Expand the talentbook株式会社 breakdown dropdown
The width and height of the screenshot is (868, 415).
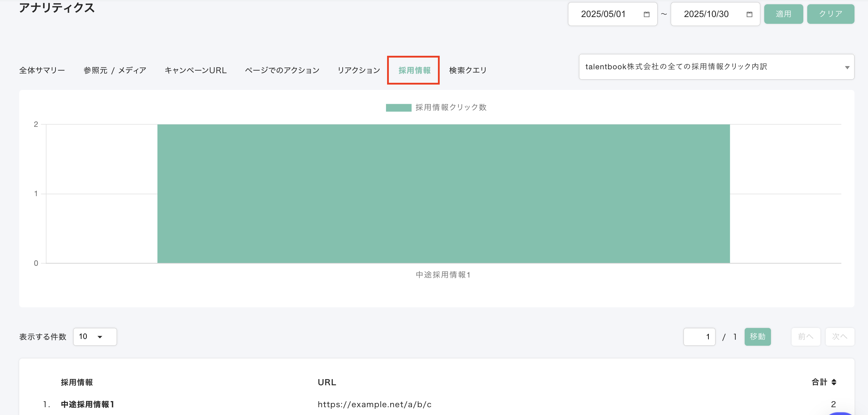[716, 67]
